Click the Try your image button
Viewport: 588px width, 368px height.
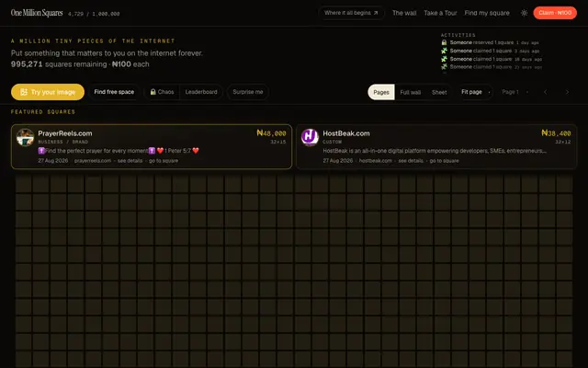coord(48,92)
